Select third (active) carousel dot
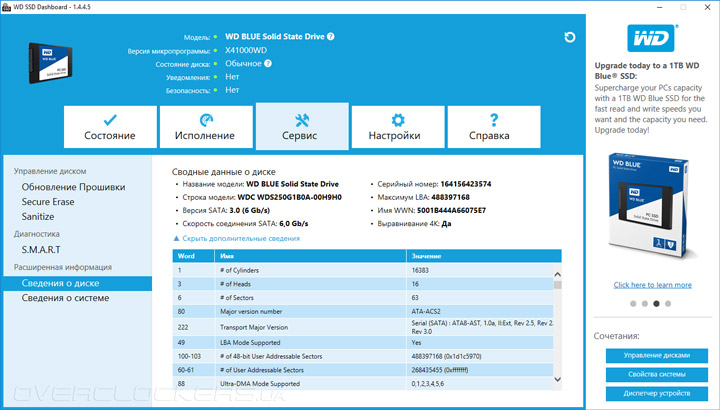The image size is (720, 410). (656, 303)
